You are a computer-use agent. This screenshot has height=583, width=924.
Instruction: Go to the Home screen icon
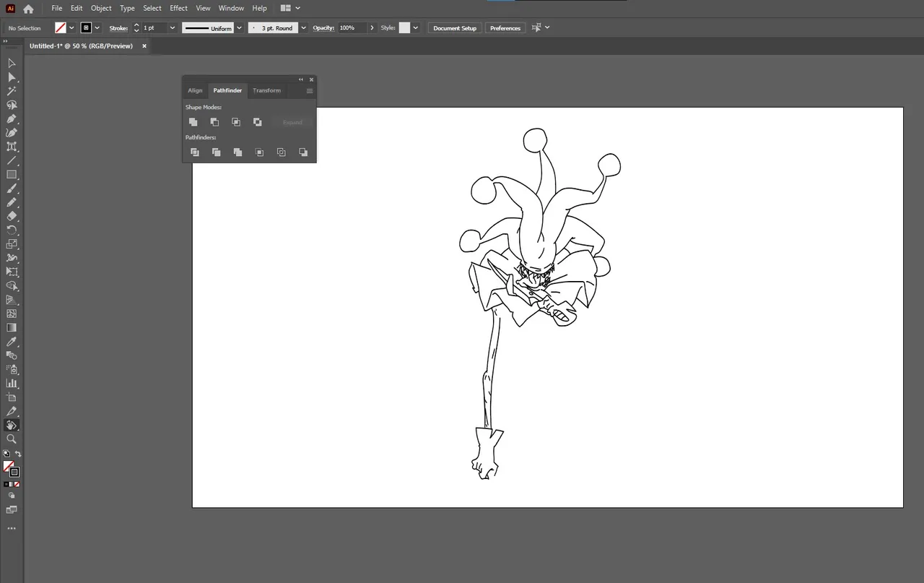coord(28,9)
